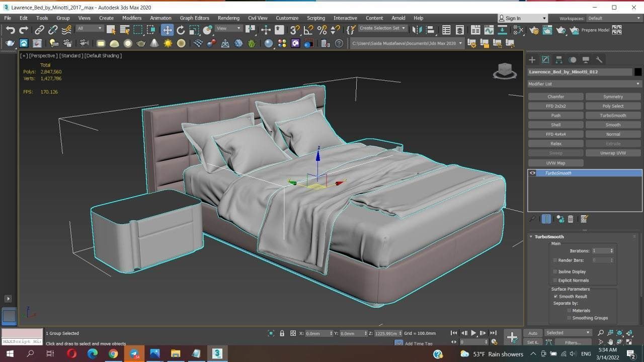The image size is (644, 362).
Task: Open the Animation menu
Action: pos(160,18)
